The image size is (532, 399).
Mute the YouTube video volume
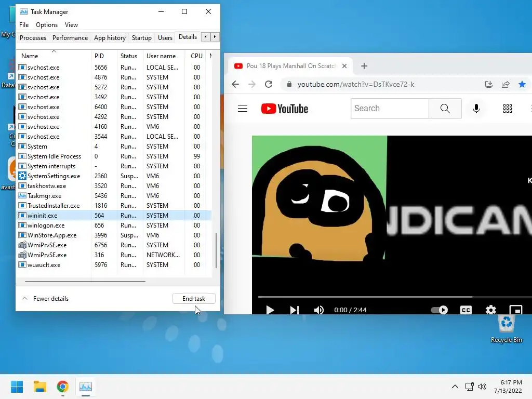click(x=318, y=310)
